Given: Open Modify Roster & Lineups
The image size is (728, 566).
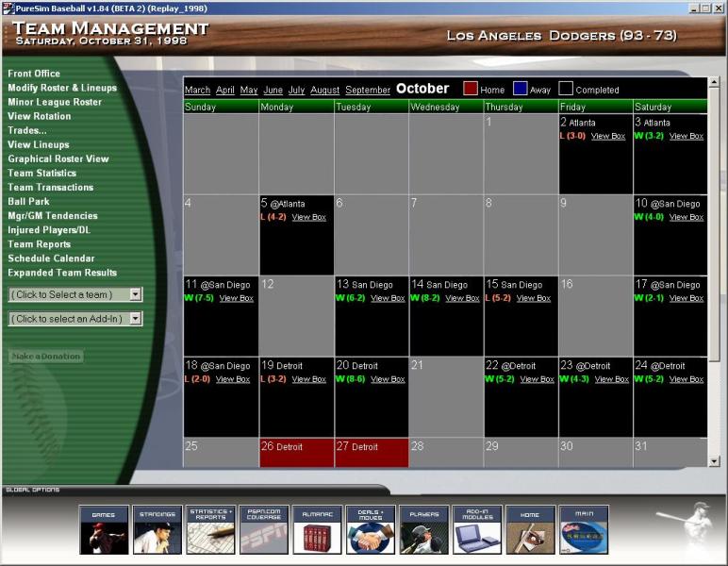Looking at the screenshot, I should (x=62, y=88).
